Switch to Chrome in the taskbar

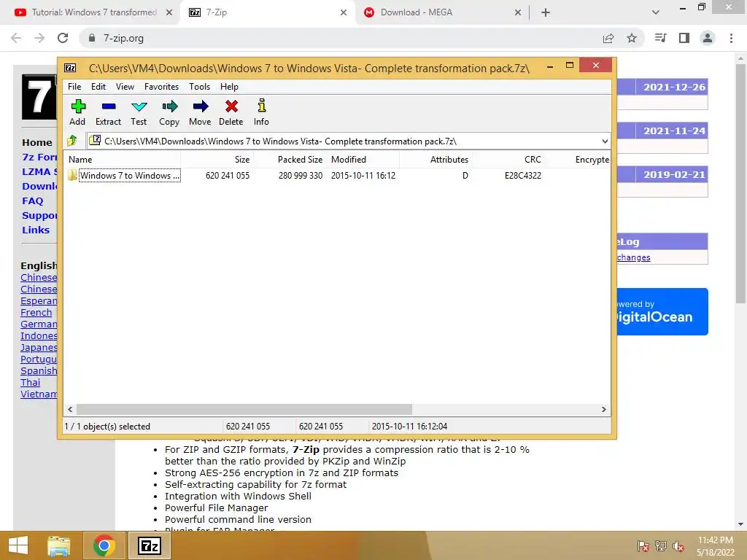(x=104, y=545)
